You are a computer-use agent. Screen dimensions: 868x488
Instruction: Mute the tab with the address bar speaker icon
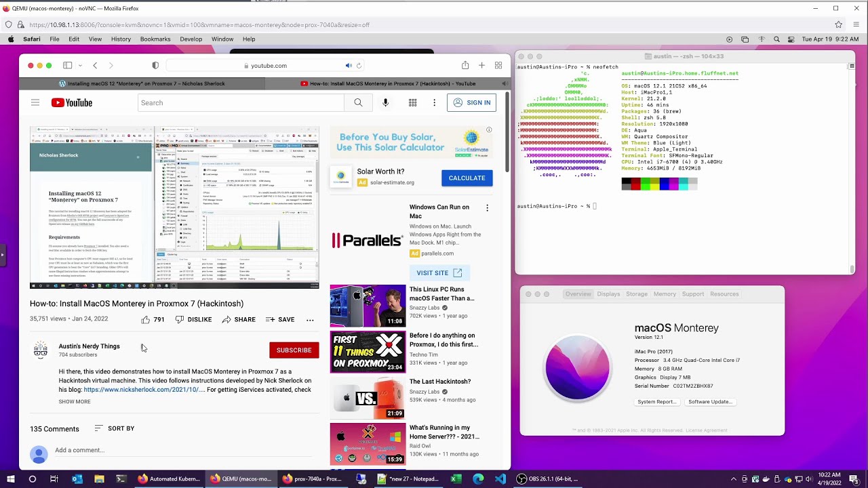point(349,66)
